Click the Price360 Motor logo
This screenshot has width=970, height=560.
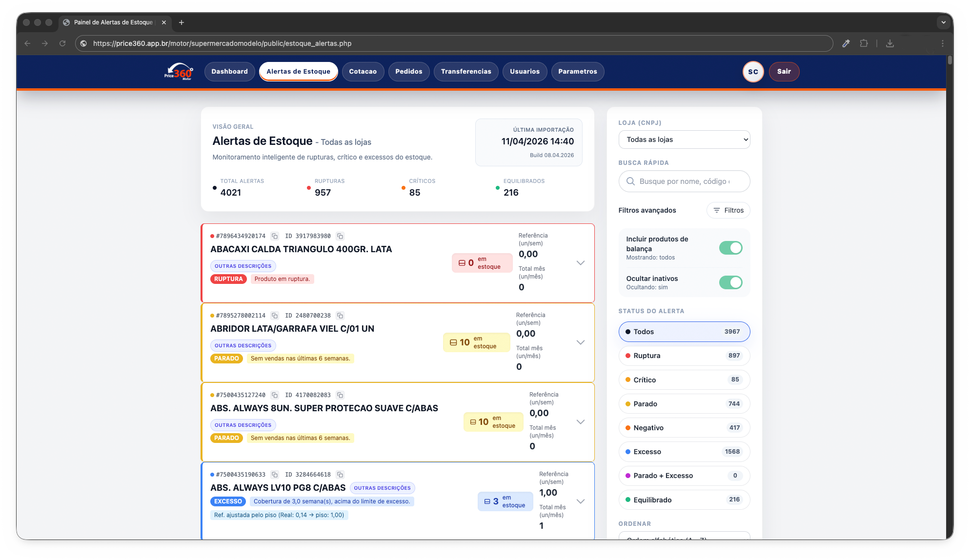179,72
